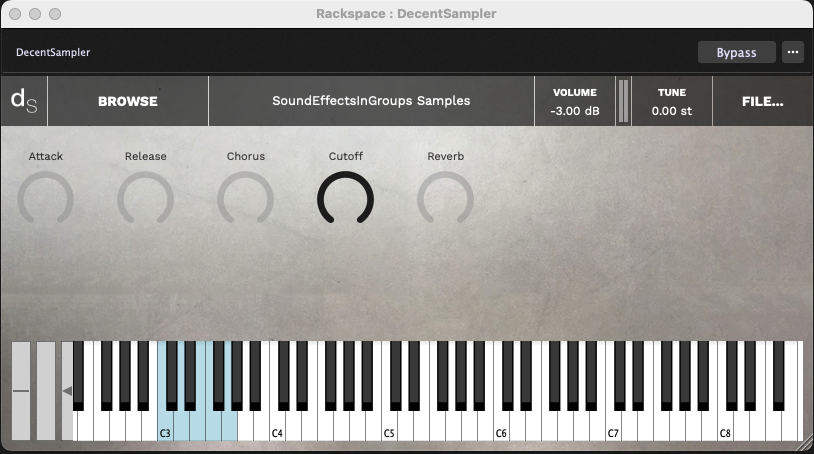Image resolution: width=814 pixels, height=454 pixels.
Task: Click the Attack knob
Action: pos(46,199)
